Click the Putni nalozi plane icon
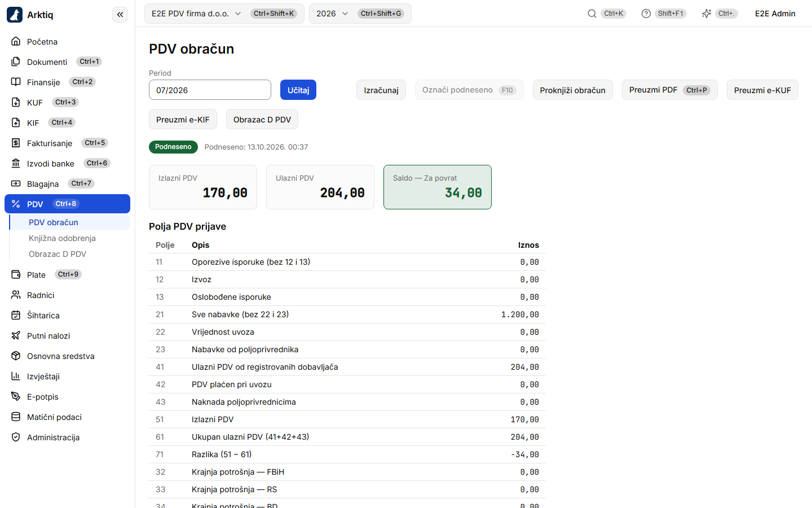 [x=16, y=335]
